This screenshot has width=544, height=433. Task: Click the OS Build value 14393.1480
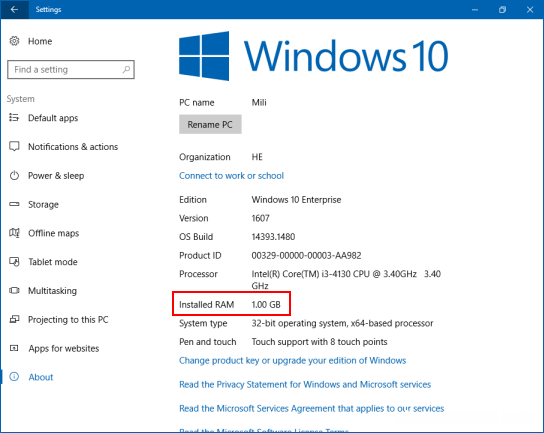click(x=273, y=237)
